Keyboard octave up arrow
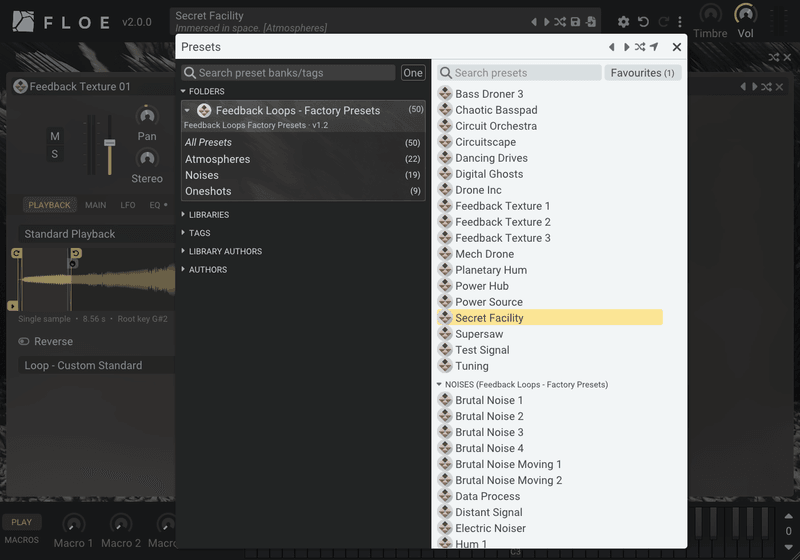This screenshot has width=800, height=560. [788, 516]
